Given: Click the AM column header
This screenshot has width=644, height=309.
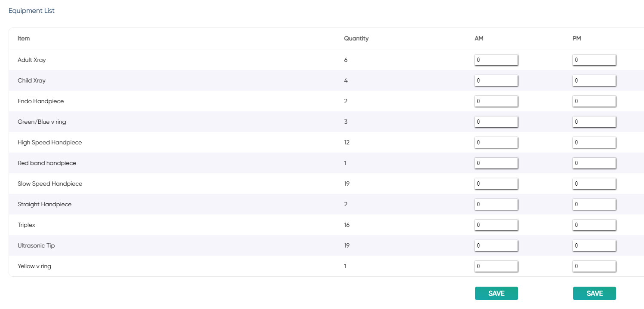Looking at the screenshot, I should point(479,39).
